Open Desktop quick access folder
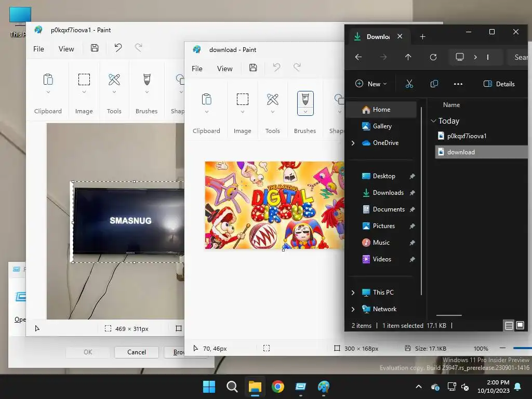Image resolution: width=532 pixels, height=399 pixels. point(384,176)
